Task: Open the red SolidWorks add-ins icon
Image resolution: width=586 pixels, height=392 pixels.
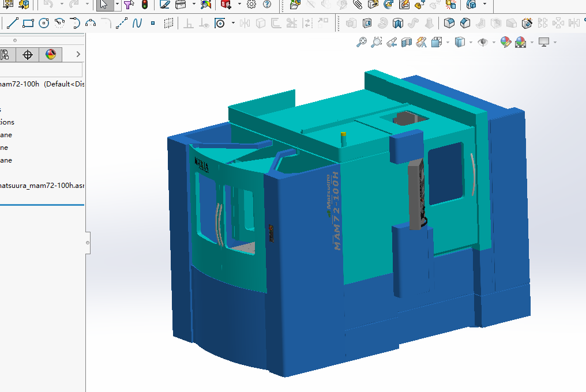Action: click(x=226, y=5)
